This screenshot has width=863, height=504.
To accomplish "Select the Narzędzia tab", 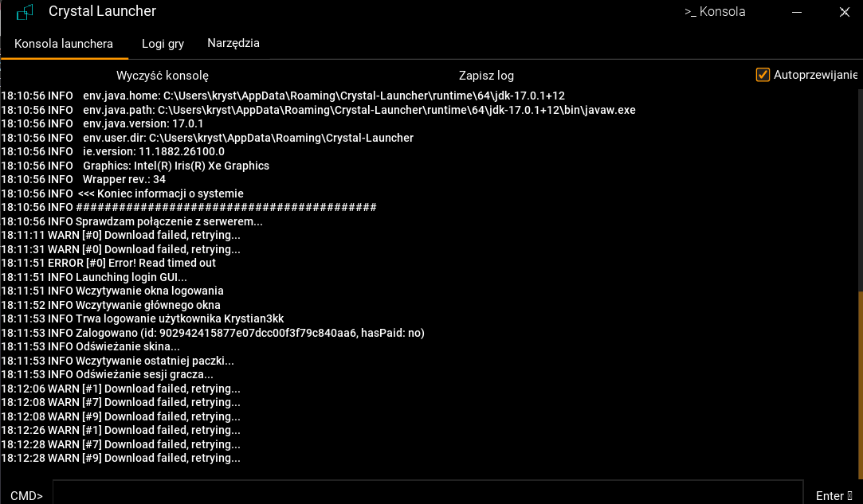I will (233, 44).
